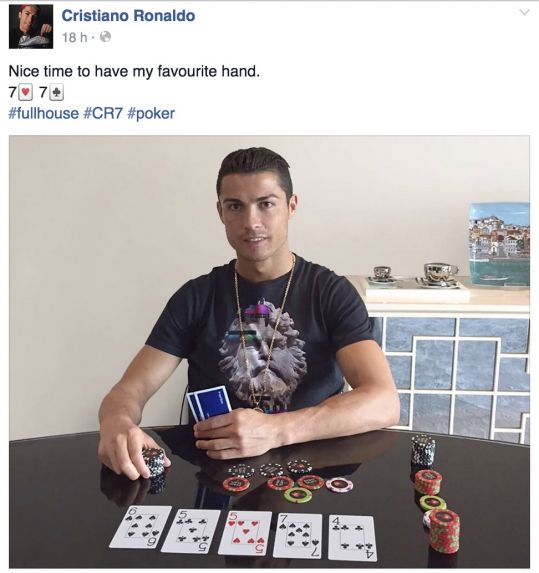Click the 5 of clubs card in photo
This screenshot has width=539, height=573.
click(x=191, y=531)
